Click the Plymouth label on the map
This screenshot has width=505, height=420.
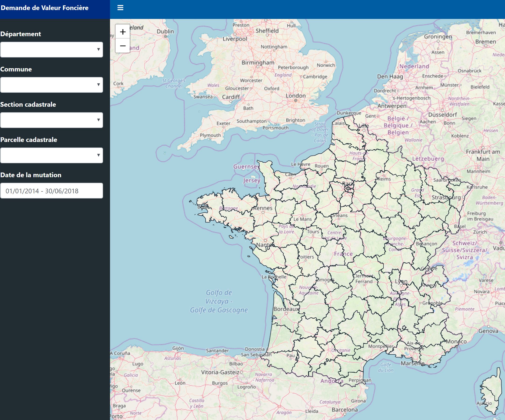pyautogui.click(x=210, y=135)
